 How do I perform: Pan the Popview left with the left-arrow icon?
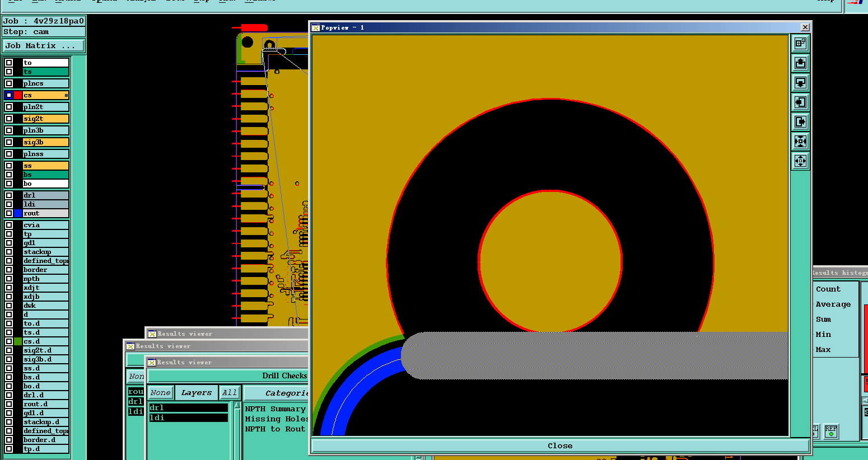pos(800,102)
